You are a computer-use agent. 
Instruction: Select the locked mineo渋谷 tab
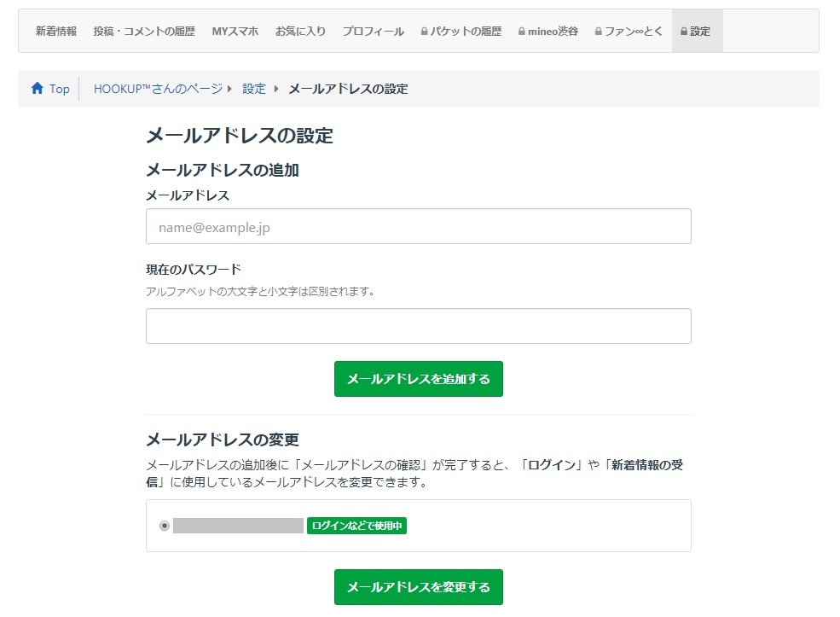(x=547, y=32)
